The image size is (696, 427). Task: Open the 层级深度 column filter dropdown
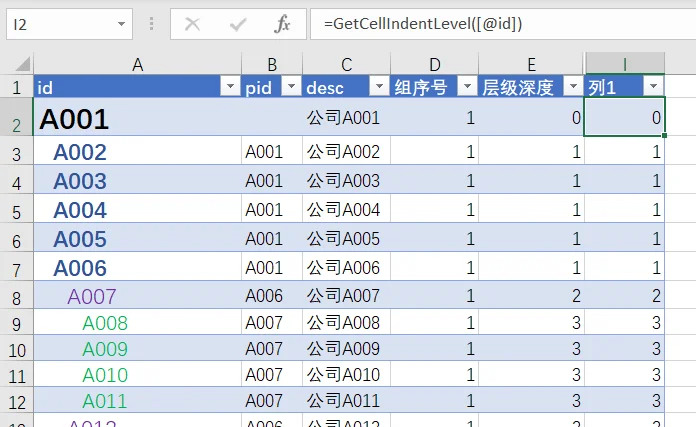pyautogui.click(x=573, y=86)
